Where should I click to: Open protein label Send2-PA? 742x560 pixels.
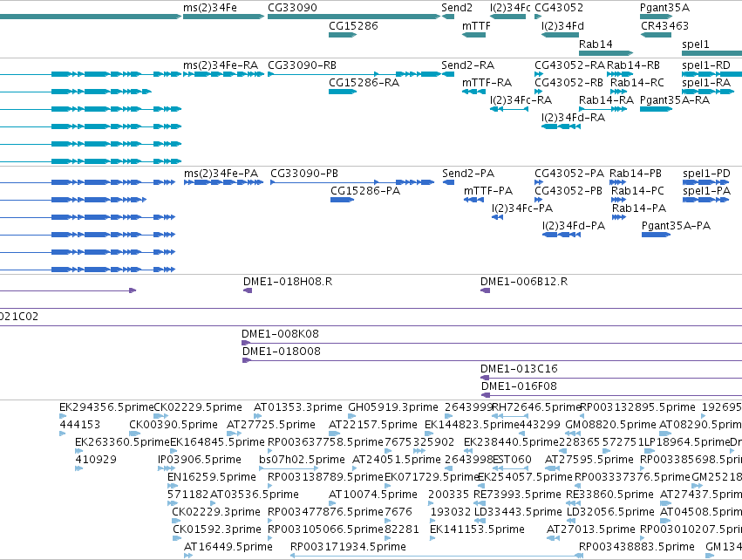(468, 174)
